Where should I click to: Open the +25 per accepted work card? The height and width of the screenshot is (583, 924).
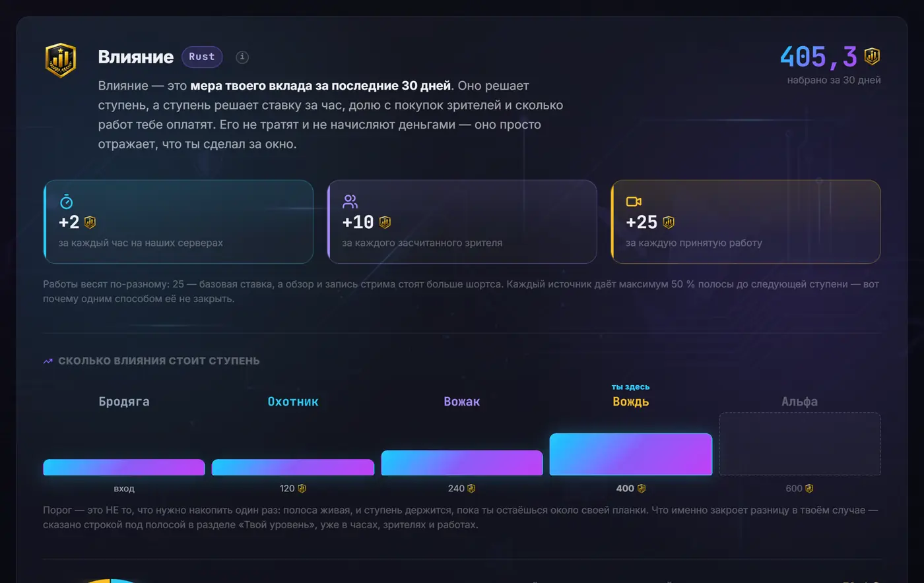tap(746, 222)
